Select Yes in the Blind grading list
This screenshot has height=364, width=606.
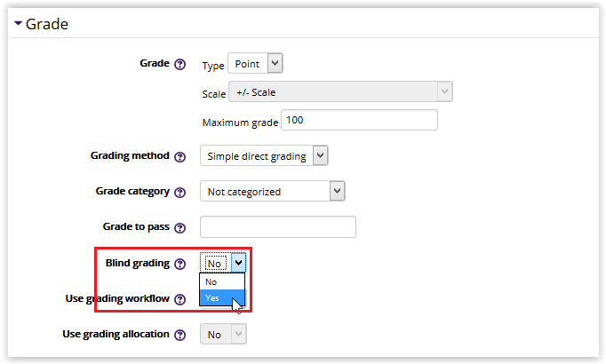(x=222, y=298)
